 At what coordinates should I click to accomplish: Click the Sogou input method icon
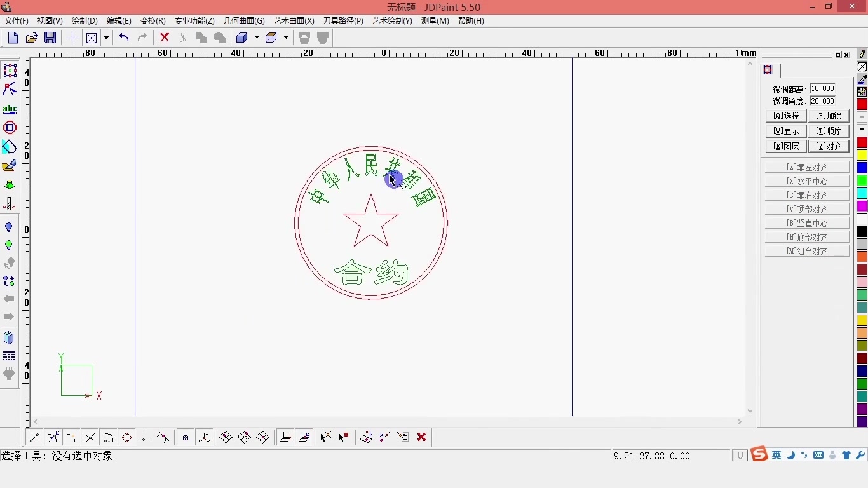pos(759,455)
